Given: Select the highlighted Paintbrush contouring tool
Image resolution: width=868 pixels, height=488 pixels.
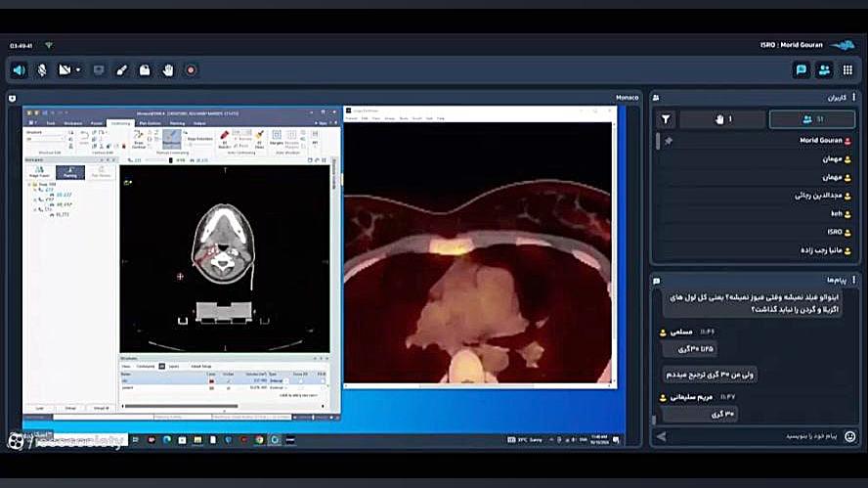Looking at the screenshot, I should tap(172, 139).
